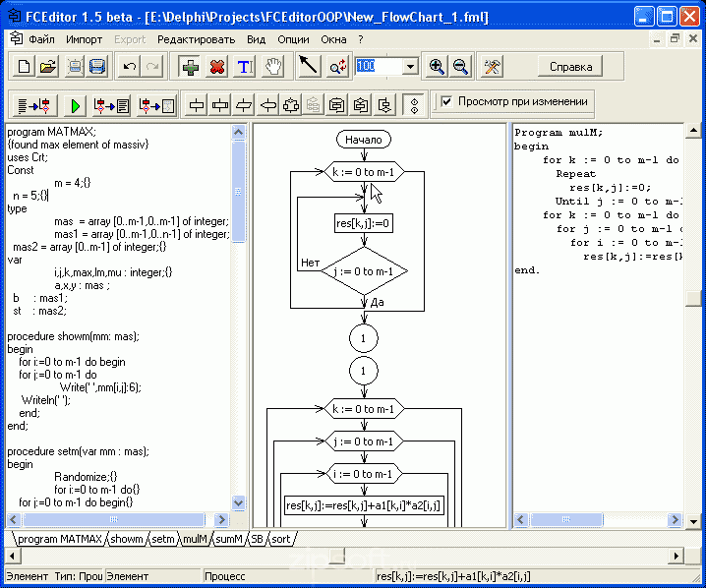706x588 pixels.
Task: Open a file using the folder icon
Action: pos(46,67)
